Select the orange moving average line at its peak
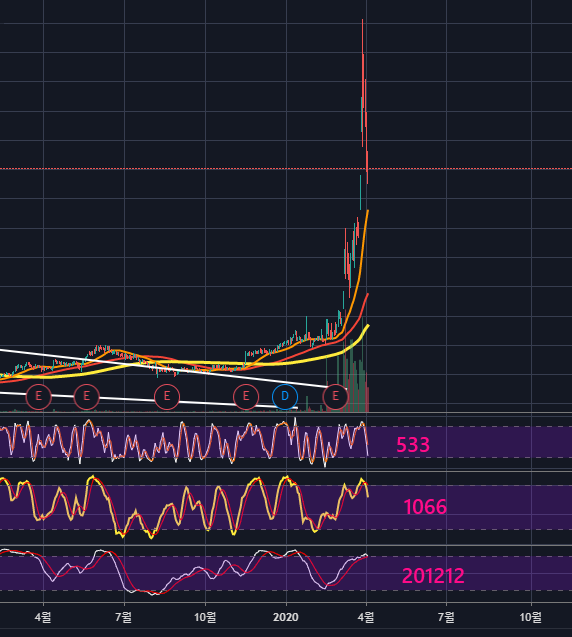This screenshot has height=637, width=572. pos(368,211)
